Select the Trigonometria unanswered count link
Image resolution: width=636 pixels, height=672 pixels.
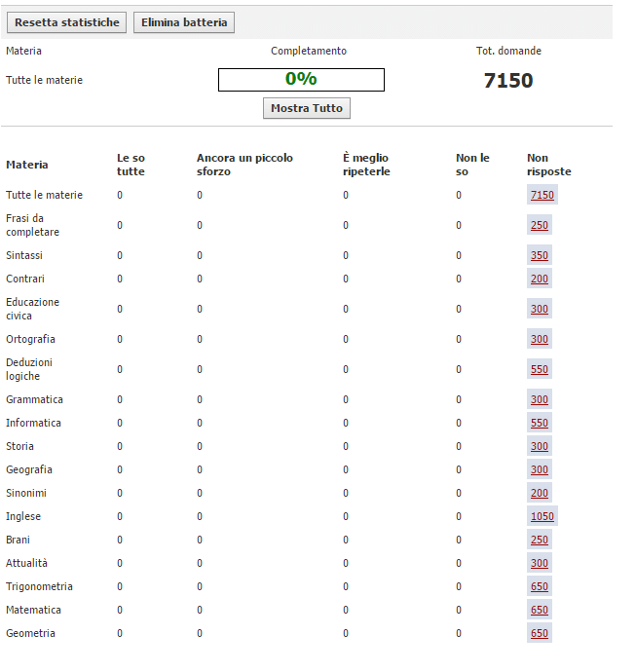[540, 586]
